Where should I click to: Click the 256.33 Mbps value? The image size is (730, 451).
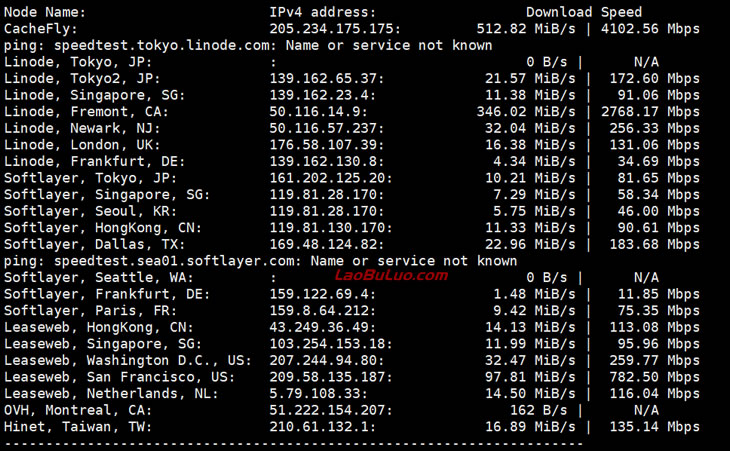click(x=655, y=128)
